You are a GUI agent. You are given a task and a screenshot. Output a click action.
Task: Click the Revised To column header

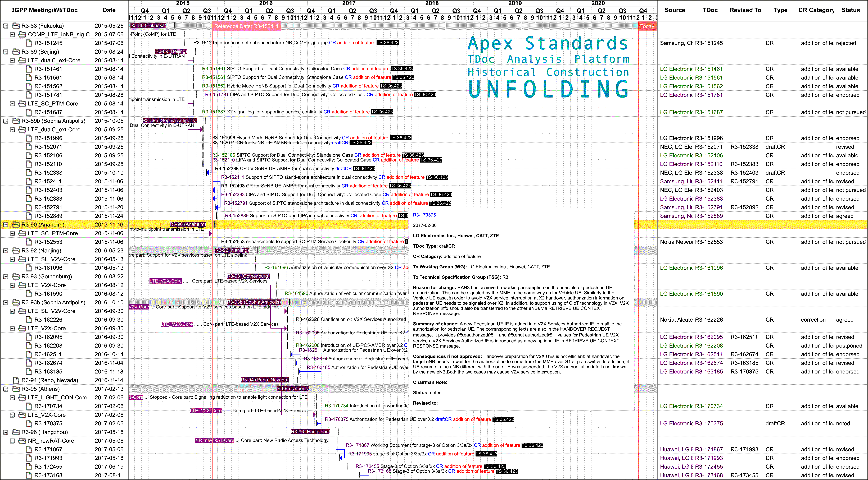click(x=745, y=10)
